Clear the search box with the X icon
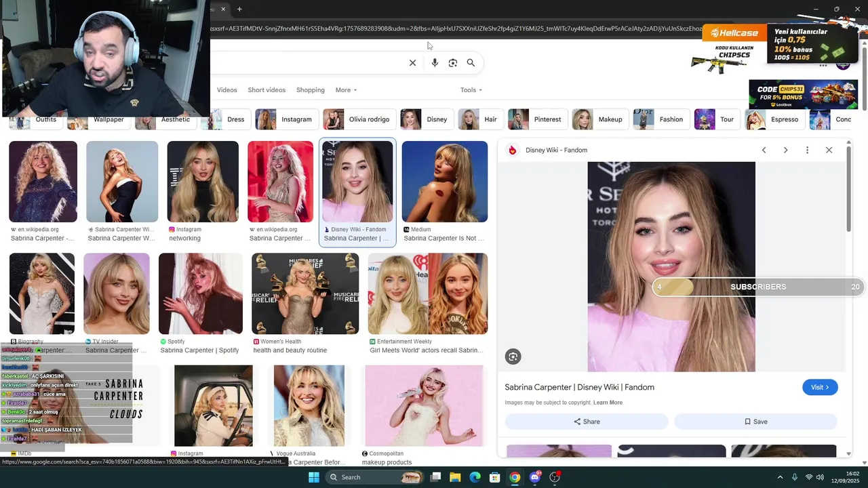The height and width of the screenshot is (488, 868). (412, 63)
